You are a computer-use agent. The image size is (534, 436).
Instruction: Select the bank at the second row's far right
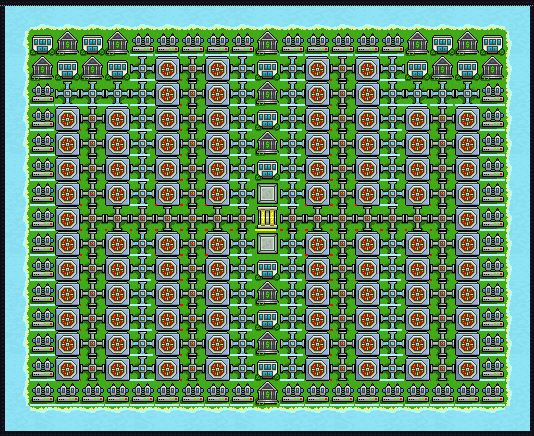(492, 68)
